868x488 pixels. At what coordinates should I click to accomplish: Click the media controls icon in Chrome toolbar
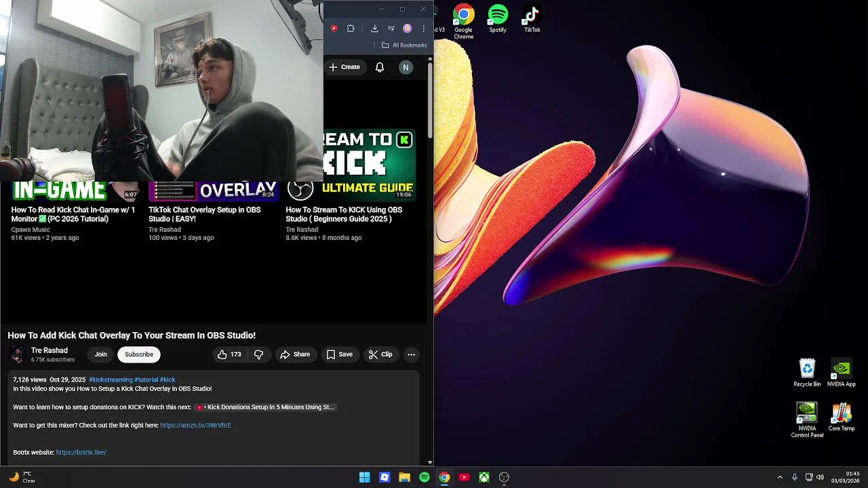(391, 28)
